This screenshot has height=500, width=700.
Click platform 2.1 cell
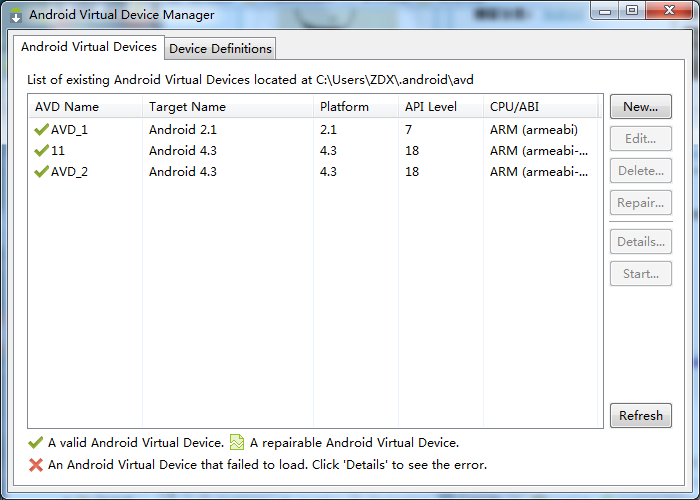[328, 130]
